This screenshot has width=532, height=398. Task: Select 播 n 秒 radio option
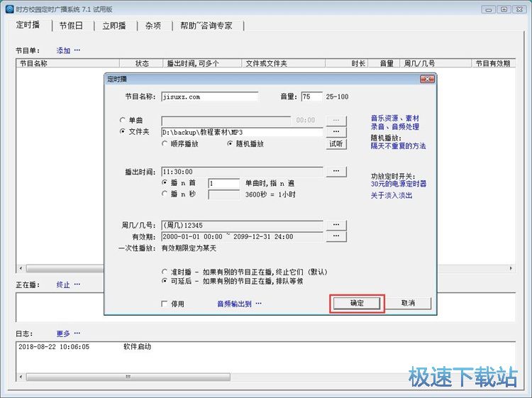165,194
